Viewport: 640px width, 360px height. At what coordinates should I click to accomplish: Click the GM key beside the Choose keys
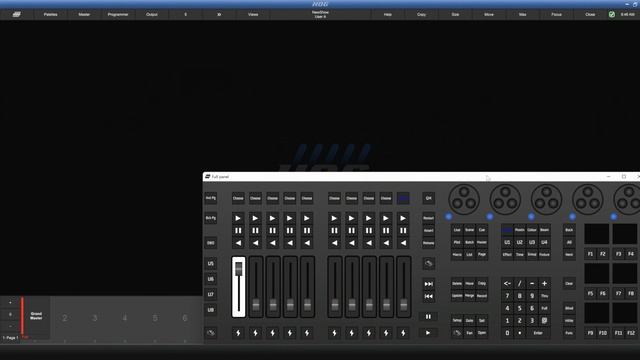[429, 198]
